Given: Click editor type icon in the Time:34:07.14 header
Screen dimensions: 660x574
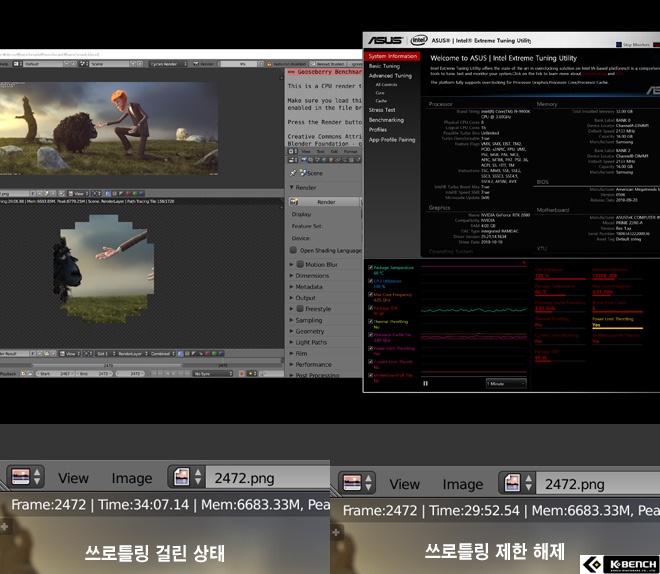Looking at the screenshot, I should (25, 477).
